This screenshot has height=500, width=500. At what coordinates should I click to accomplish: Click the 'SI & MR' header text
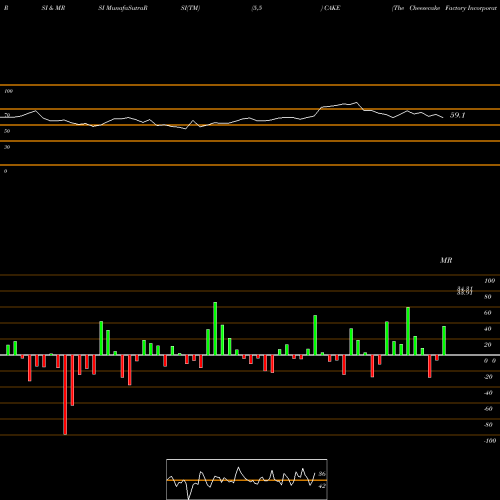[53, 8]
